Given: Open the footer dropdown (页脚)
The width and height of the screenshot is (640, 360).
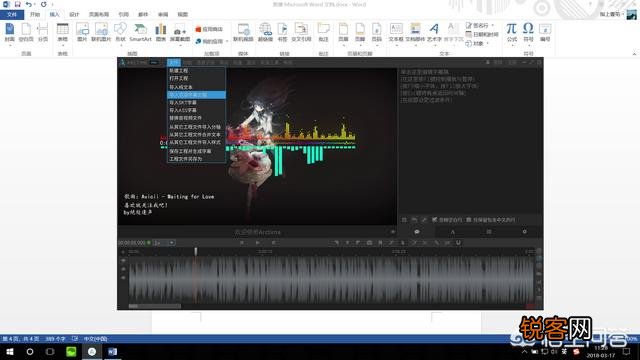Looking at the screenshot, I should (360, 33).
